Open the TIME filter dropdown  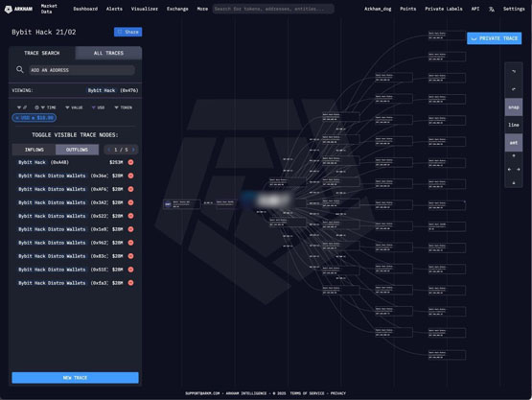[49, 107]
